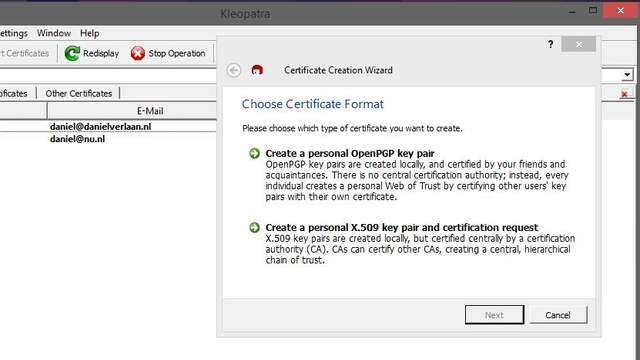
Task: Click the Stop Operation toolbar label
Action: pos(177,53)
